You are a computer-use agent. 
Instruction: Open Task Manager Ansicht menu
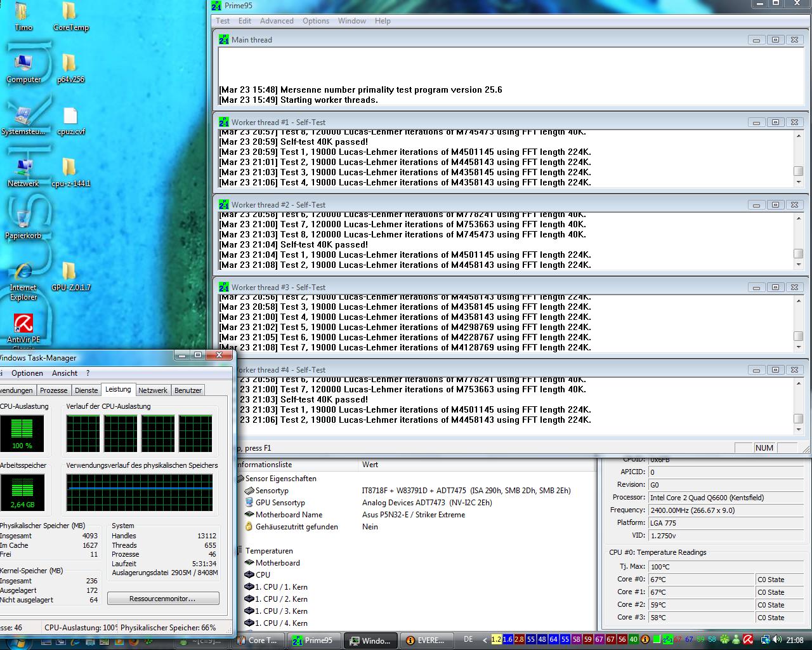pyautogui.click(x=65, y=373)
